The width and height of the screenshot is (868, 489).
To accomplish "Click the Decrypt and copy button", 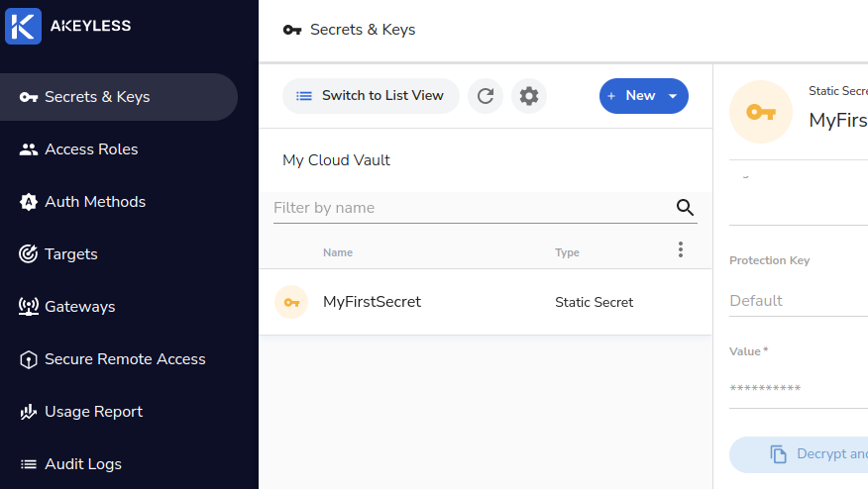I will 799,454.
